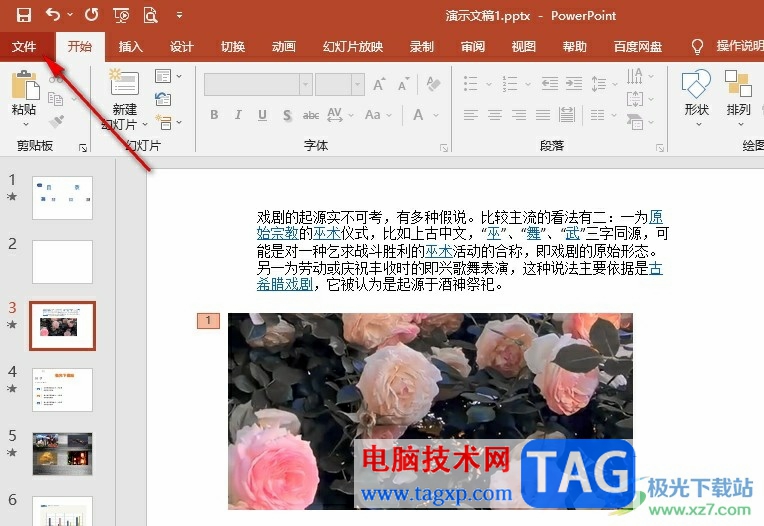This screenshot has height=526, width=764.
Task: Open the Aa change case menu
Action: (x=378, y=115)
